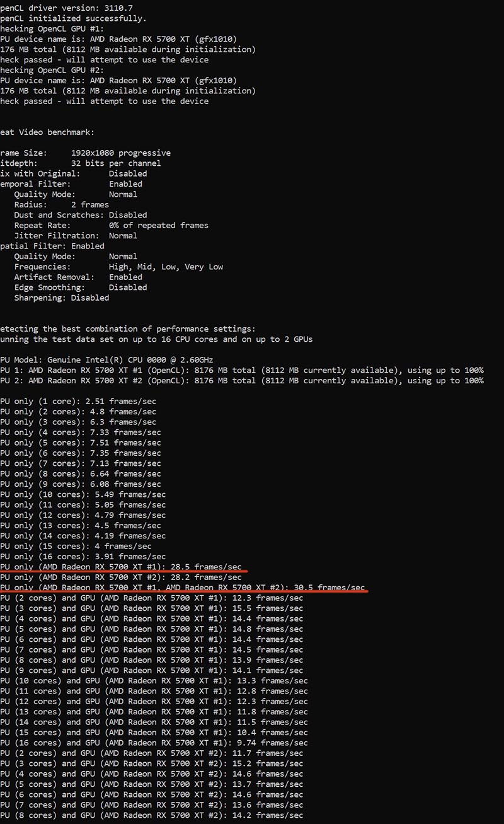Click the 'Radius: 2 frames' setting
Image resolution: width=504 pixels, height=824 pixels.
point(61,204)
